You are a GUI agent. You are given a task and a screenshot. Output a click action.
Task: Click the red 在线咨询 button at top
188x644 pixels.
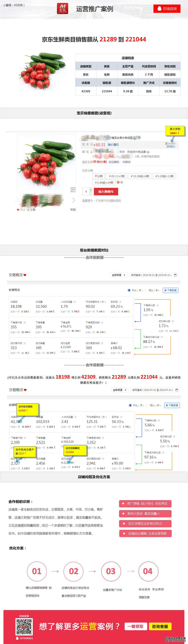point(167,9)
